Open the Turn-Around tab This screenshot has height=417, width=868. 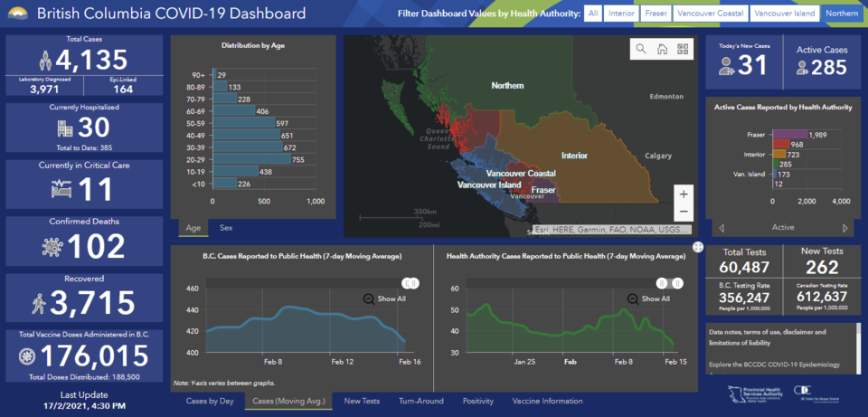(420, 401)
